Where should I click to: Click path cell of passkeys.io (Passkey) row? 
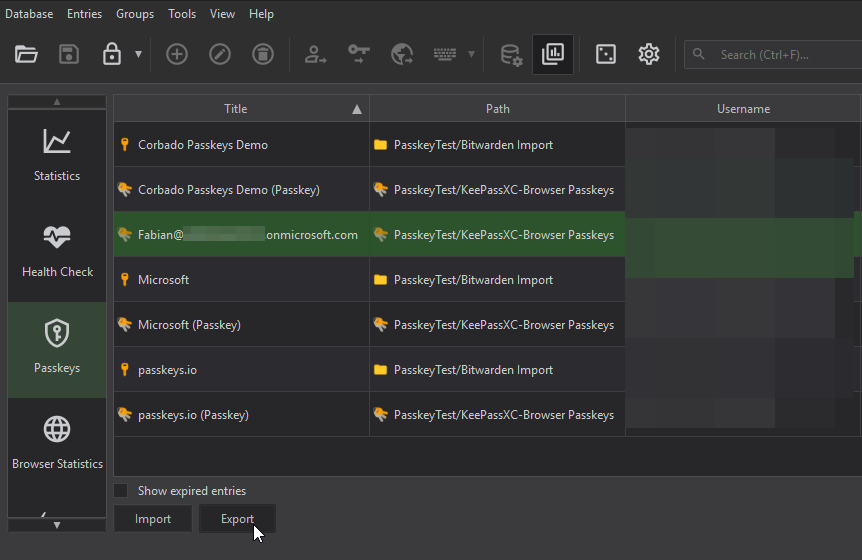pyautogui.click(x=498, y=415)
